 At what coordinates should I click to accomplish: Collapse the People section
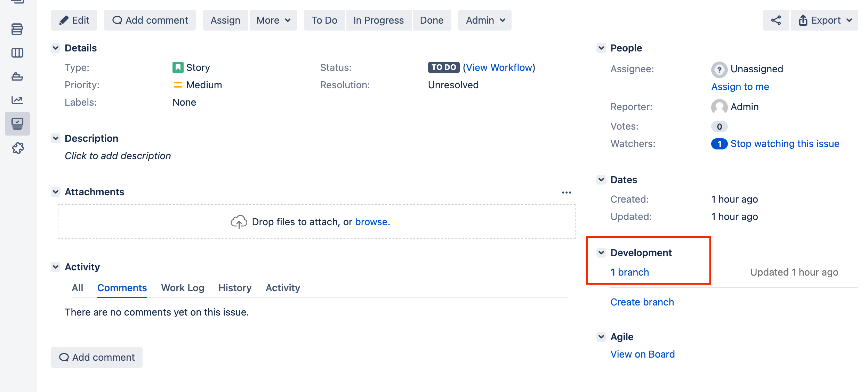(601, 48)
